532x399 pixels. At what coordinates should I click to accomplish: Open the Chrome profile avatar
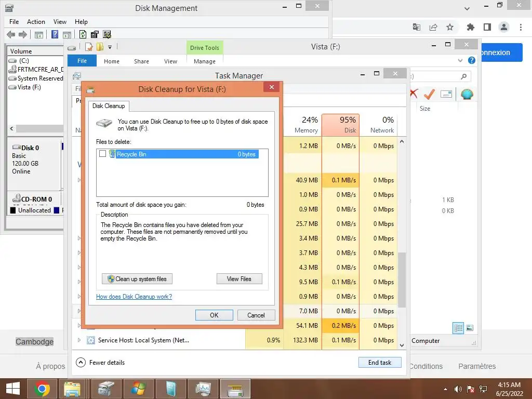(x=504, y=27)
